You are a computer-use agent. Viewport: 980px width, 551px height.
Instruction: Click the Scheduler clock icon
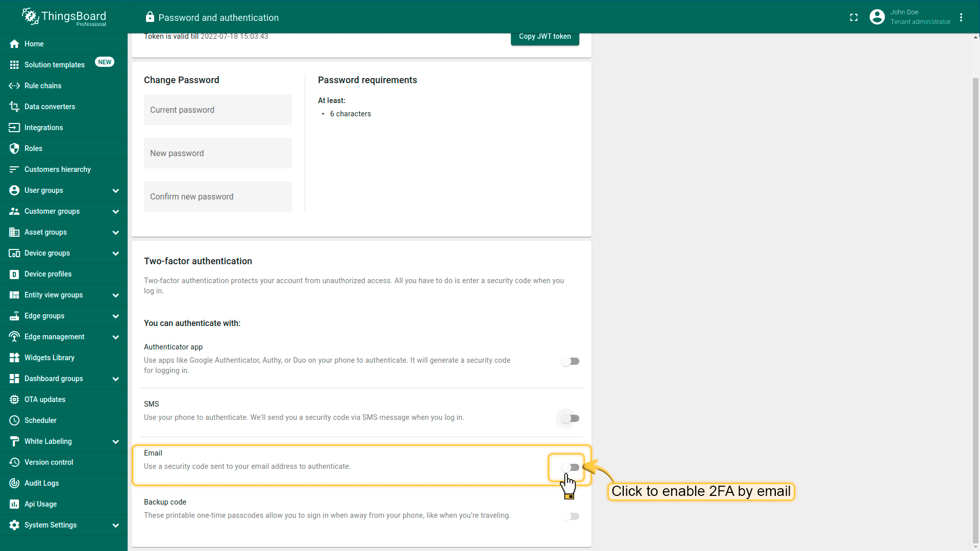[x=14, y=420]
